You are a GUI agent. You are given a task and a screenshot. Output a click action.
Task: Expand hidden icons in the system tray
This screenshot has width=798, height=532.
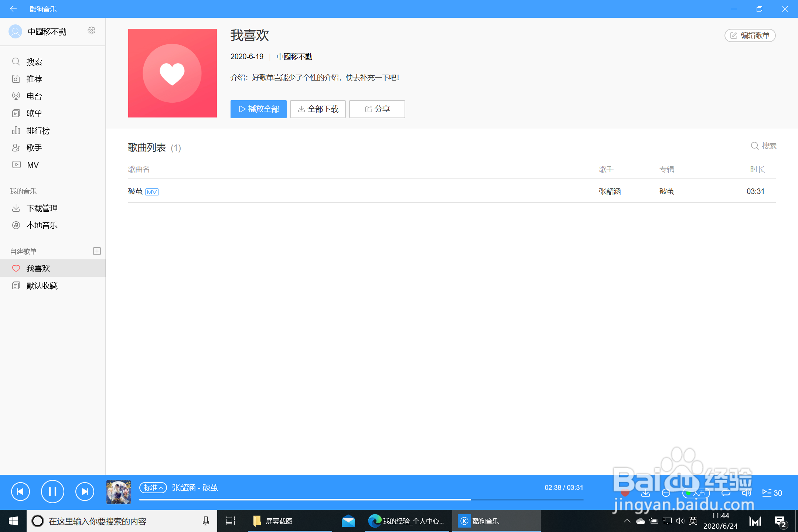pyautogui.click(x=627, y=521)
